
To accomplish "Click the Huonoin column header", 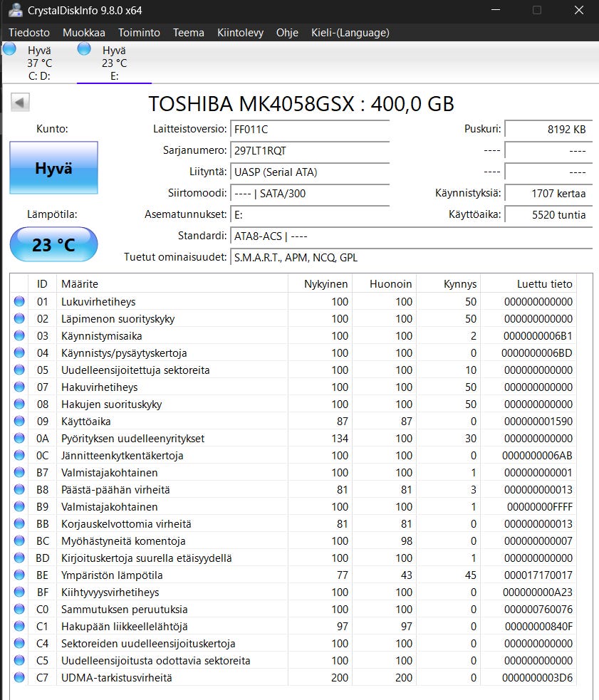I will point(384,284).
